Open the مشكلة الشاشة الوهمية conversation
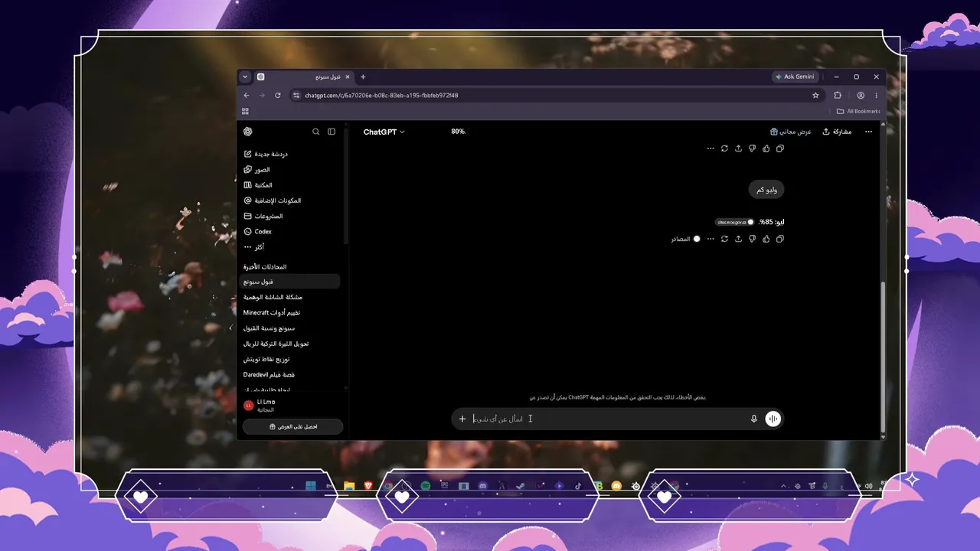This screenshot has width=980, height=551. (x=291, y=297)
